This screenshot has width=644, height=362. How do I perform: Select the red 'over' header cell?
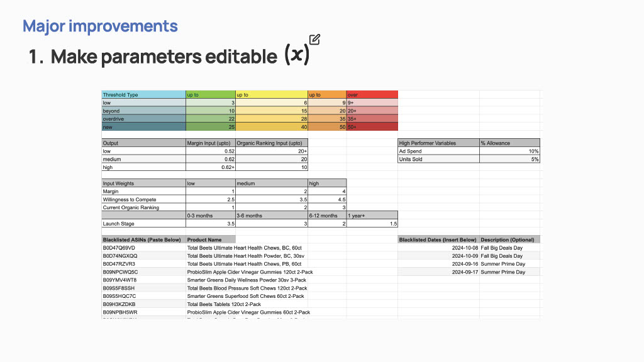(x=372, y=95)
